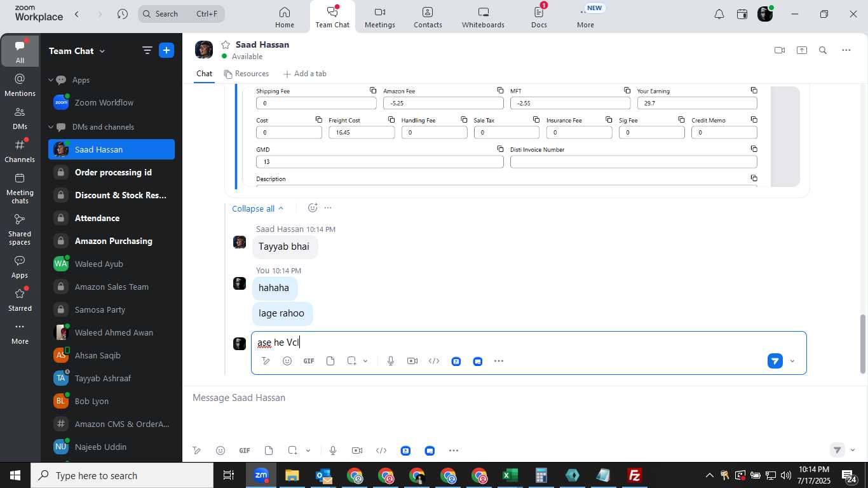Open Channels in the left sidebar
Viewport: 868px width, 488px height.
click(20, 151)
